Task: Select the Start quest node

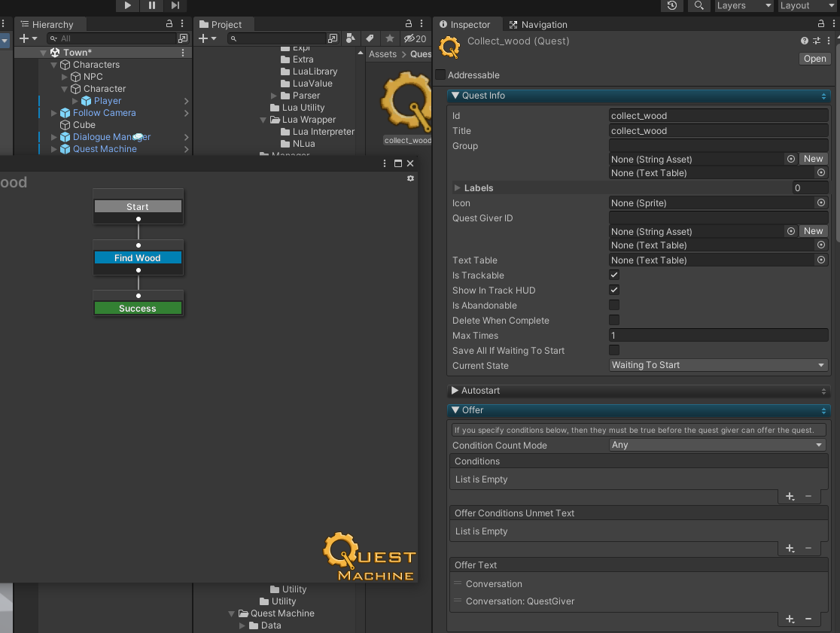Action: 138,207
